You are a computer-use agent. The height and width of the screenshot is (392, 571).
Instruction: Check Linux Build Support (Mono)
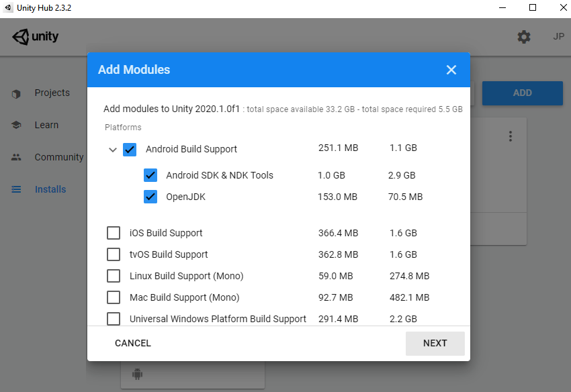114,276
